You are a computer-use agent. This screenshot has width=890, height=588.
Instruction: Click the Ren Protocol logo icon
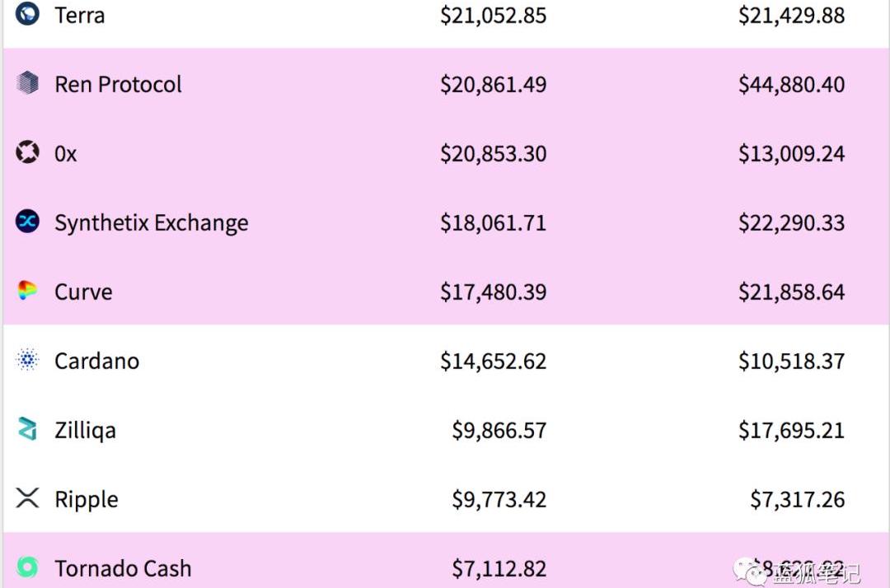pos(27,83)
